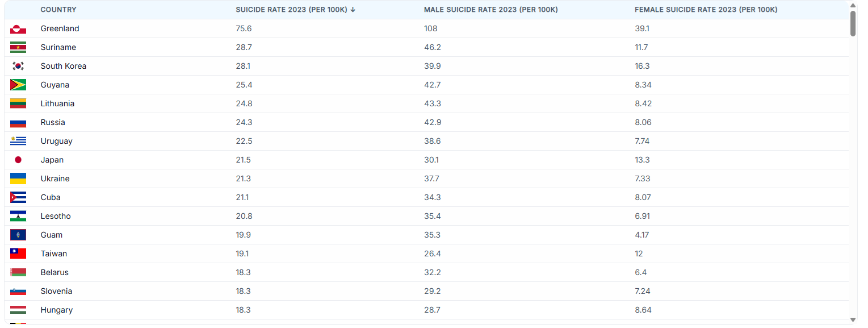
Task: Select the Belarus country name
Action: (x=54, y=272)
